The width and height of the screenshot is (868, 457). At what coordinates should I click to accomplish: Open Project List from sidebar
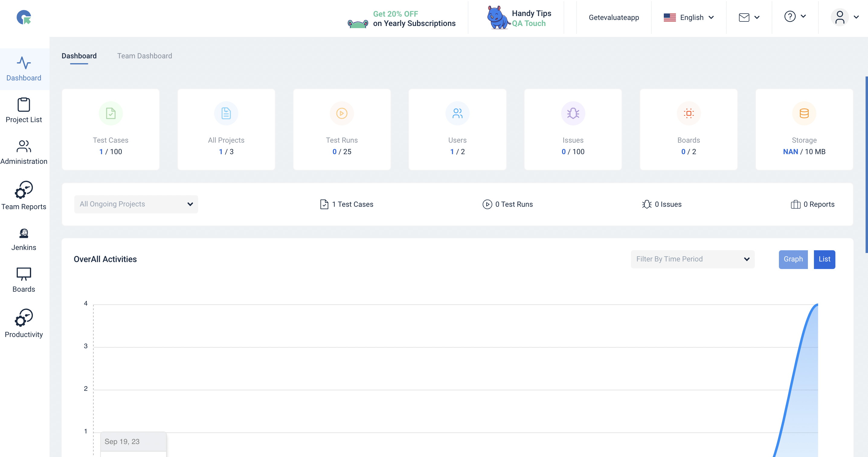pyautogui.click(x=24, y=111)
